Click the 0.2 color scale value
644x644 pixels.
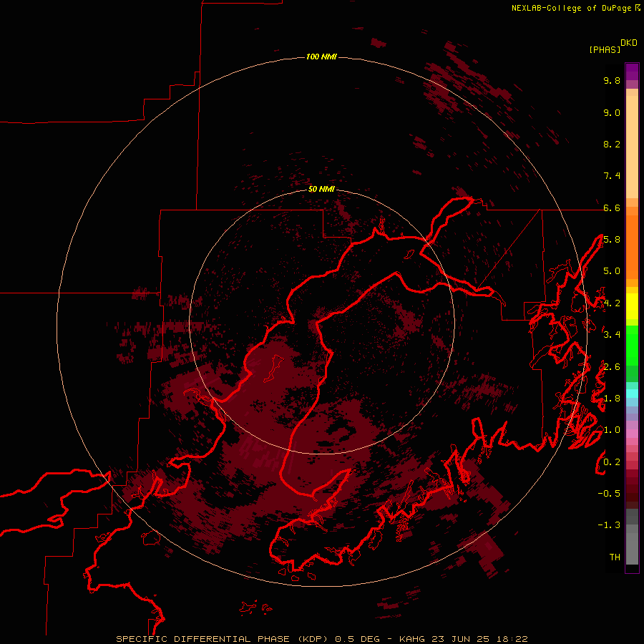[x=612, y=462]
